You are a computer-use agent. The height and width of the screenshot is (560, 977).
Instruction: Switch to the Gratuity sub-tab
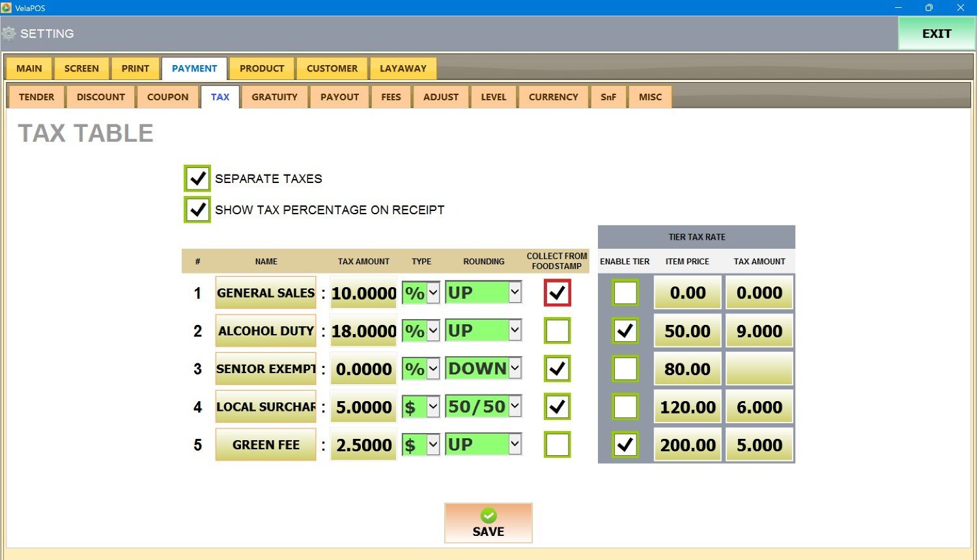coord(274,97)
